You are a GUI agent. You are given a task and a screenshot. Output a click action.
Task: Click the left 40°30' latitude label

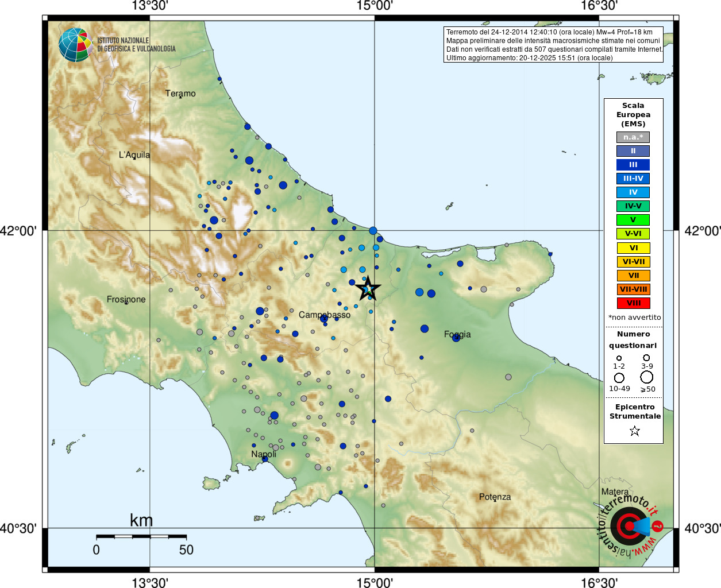pos(18,528)
